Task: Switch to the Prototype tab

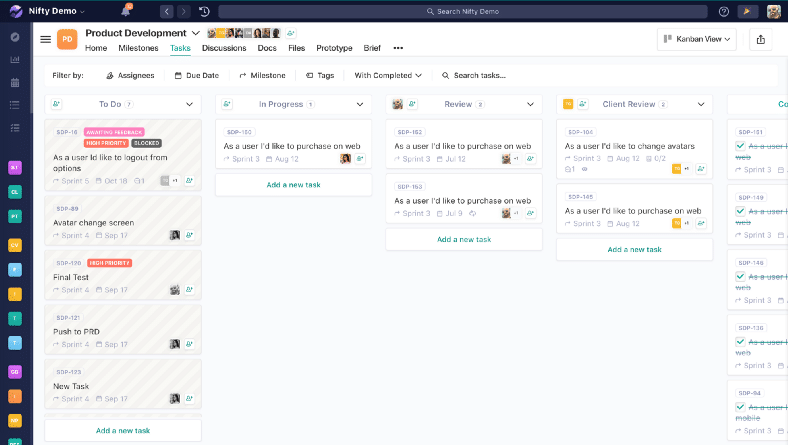Action: point(334,48)
